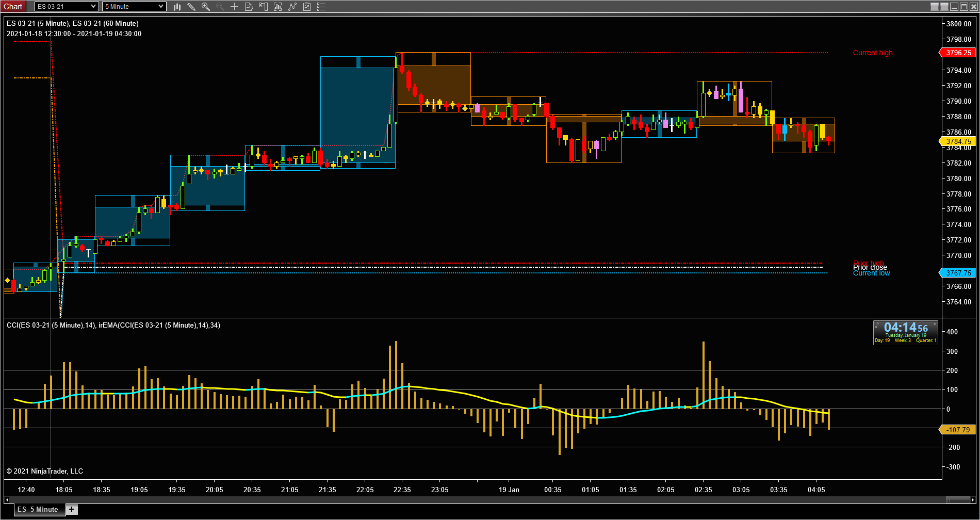Viewport: 980px width, 520px height.
Task: Click the 04:05 time axis label
Action: tap(816, 490)
